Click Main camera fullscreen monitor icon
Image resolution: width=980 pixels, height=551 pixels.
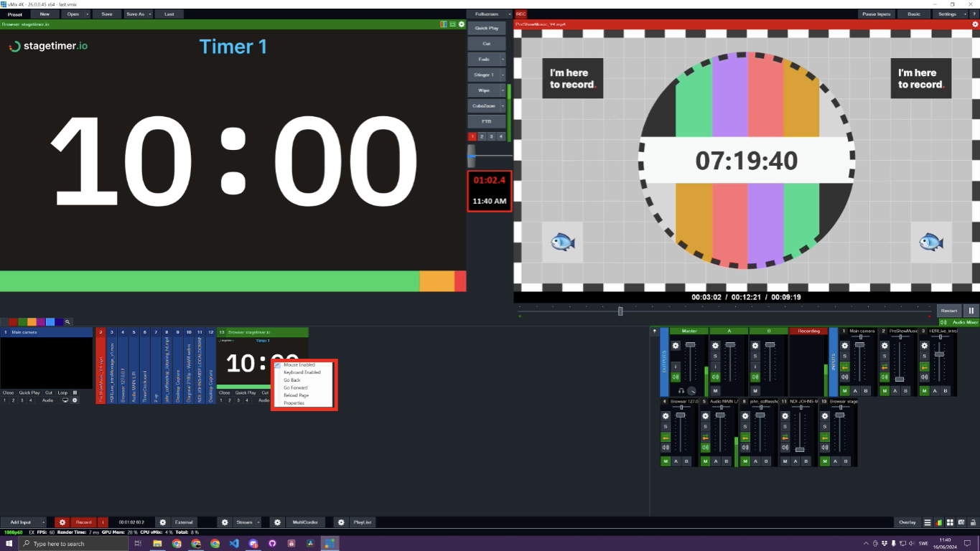65,400
